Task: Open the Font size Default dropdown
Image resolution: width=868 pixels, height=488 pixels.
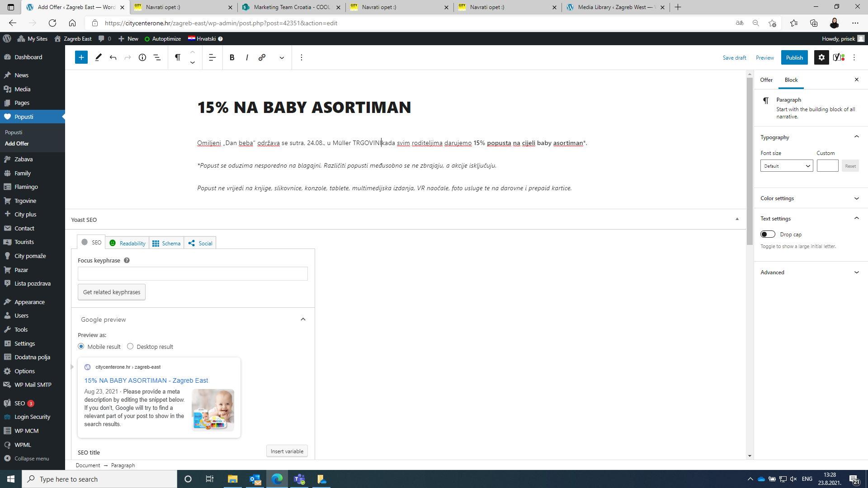Action: 787,166
